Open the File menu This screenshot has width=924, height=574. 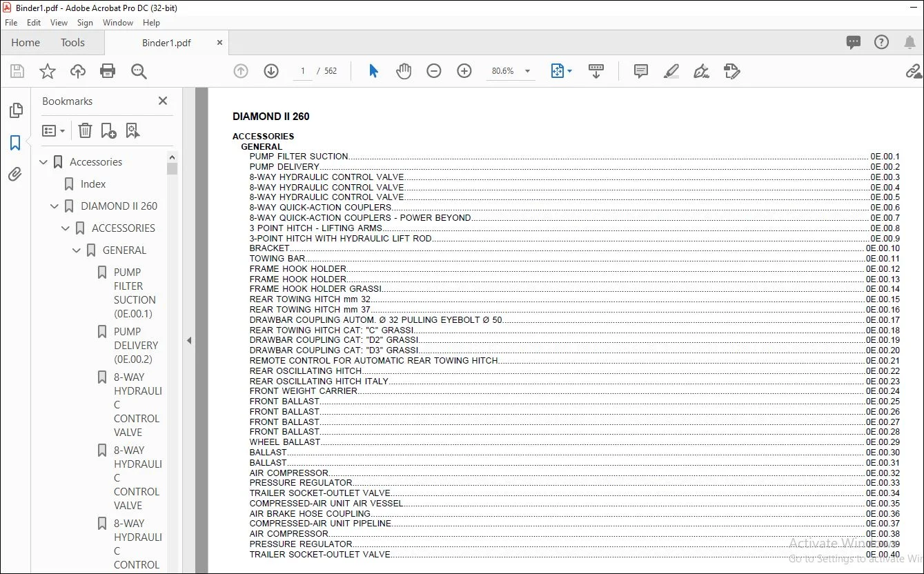point(11,23)
